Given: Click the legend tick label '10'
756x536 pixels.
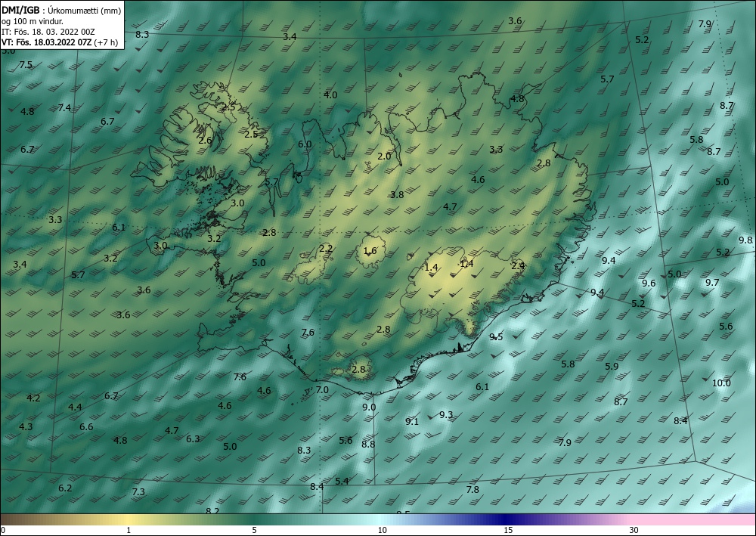Looking at the screenshot, I should pyautogui.click(x=382, y=530).
